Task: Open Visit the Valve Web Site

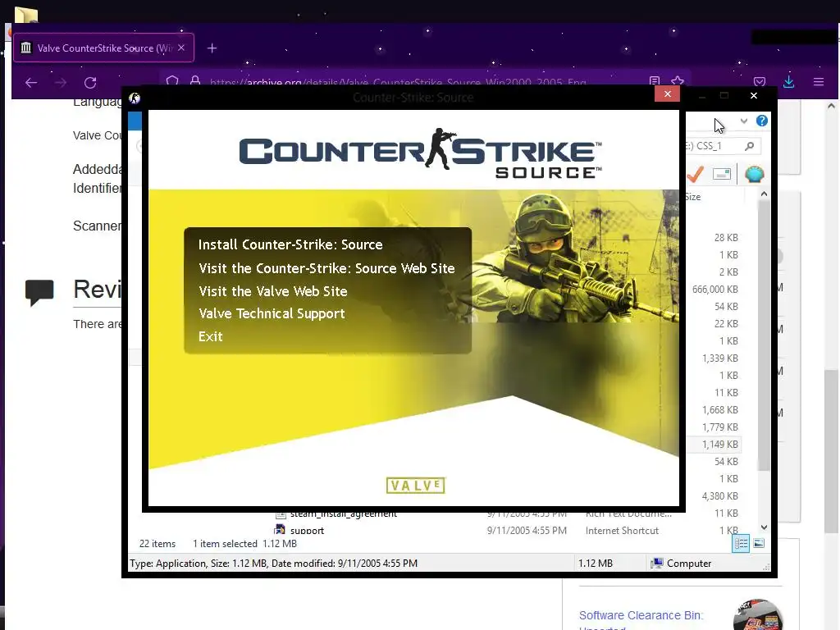Action: click(x=273, y=291)
